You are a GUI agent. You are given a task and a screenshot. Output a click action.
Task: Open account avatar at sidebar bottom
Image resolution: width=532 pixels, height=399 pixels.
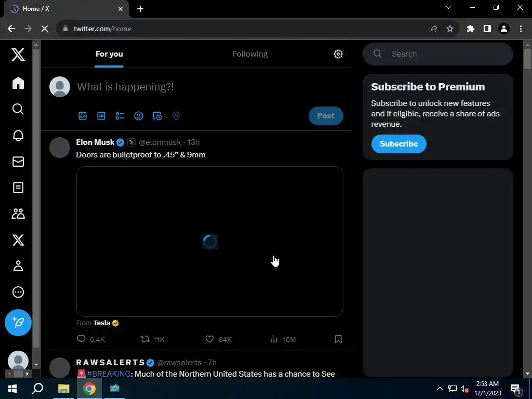pos(18,361)
